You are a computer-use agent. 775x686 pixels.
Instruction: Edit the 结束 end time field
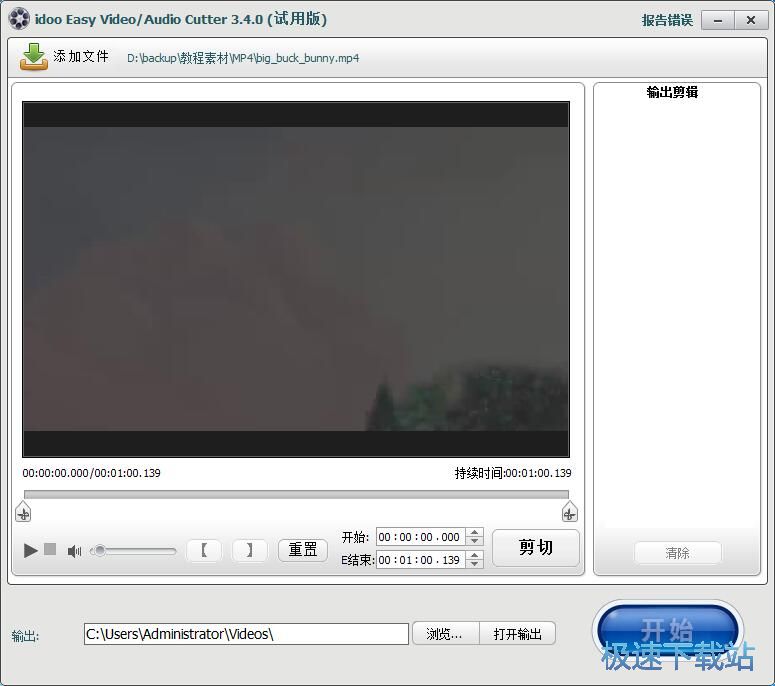[x=421, y=559]
